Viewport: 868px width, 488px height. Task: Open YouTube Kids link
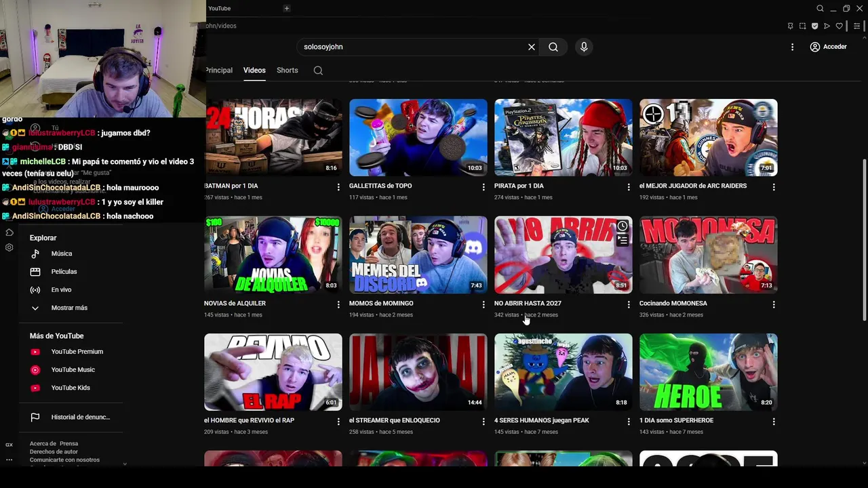[71, 388]
